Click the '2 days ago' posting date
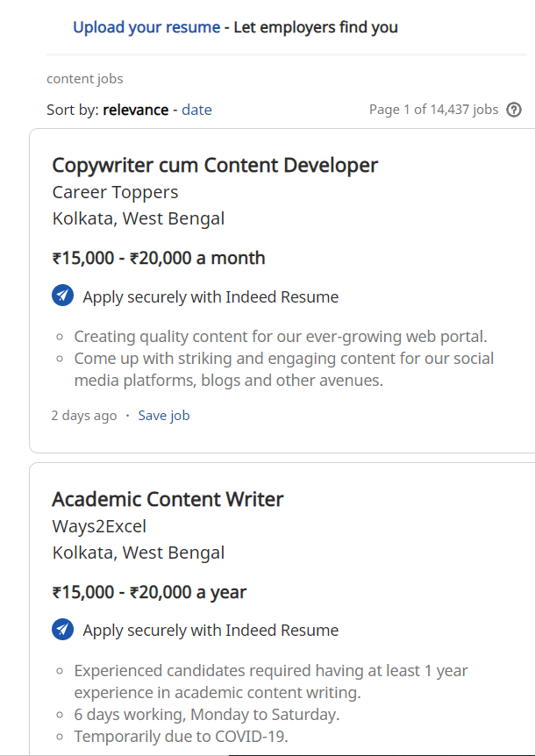 click(84, 416)
